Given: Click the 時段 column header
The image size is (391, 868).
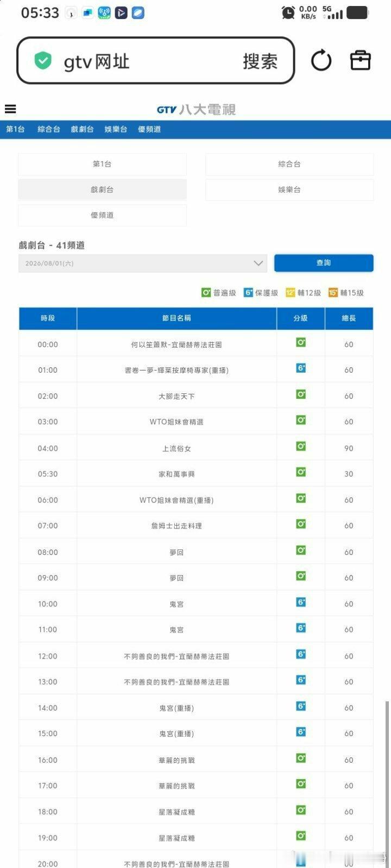Looking at the screenshot, I should pyautogui.click(x=48, y=318).
